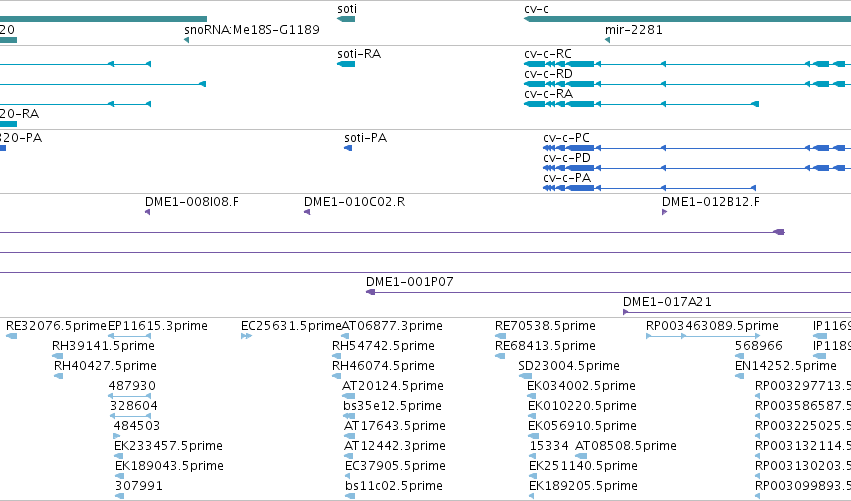This screenshot has height=501, width=851.
Task: Click the EK189205.5prime EST
Action: point(532,497)
